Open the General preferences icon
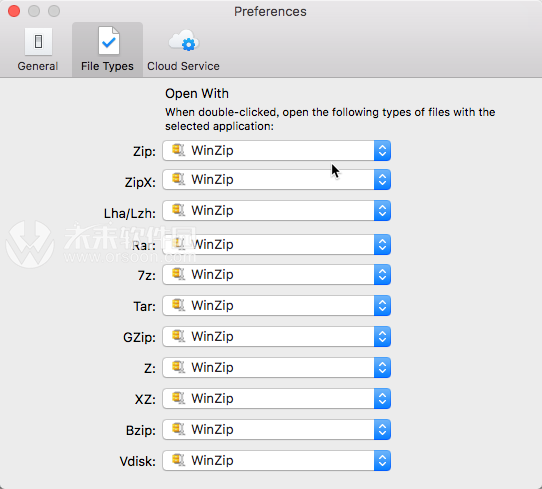This screenshot has width=542, height=489. tap(38, 42)
